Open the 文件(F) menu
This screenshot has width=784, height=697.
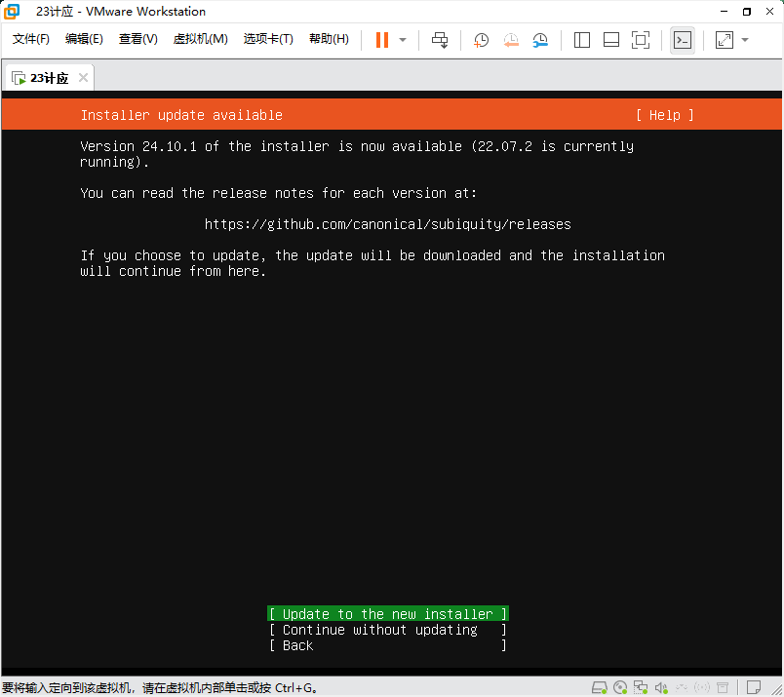click(31, 39)
